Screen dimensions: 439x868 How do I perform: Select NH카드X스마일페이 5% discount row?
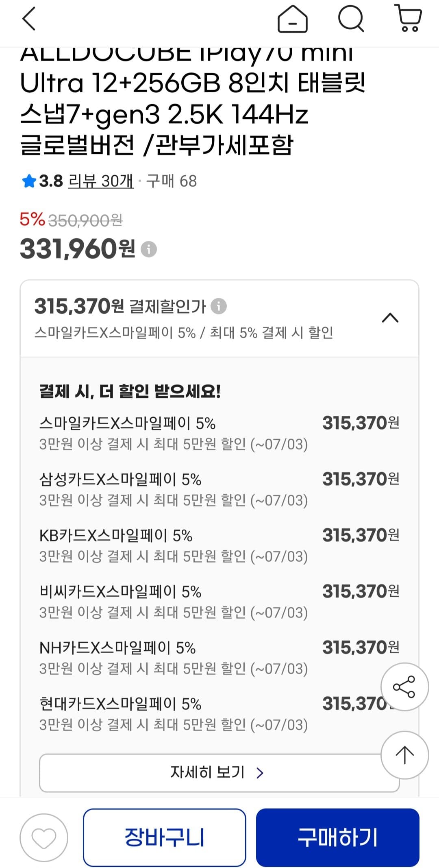pyautogui.click(x=219, y=658)
